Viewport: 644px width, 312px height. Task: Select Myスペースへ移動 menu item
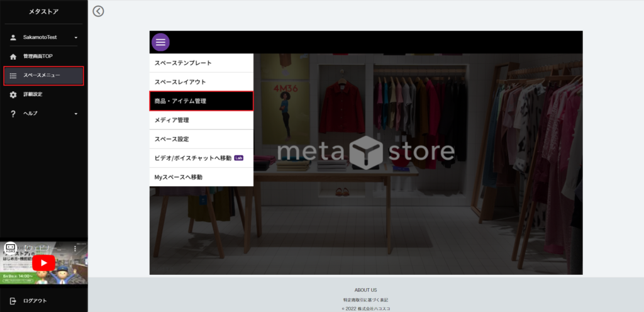coord(201,177)
